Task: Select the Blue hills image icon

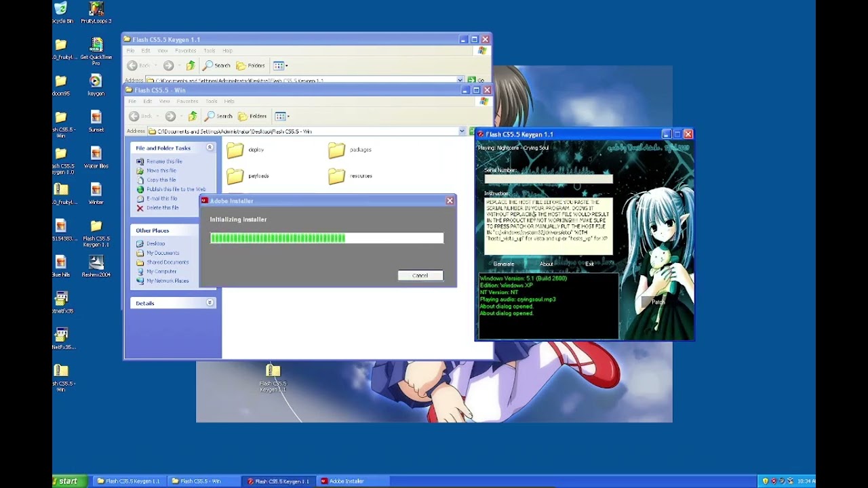Action: coord(61,266)
